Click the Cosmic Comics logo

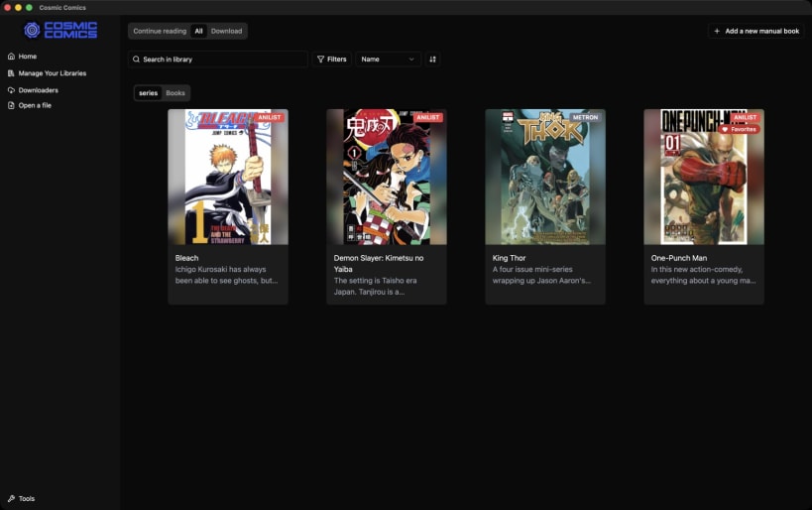(60, 30)
